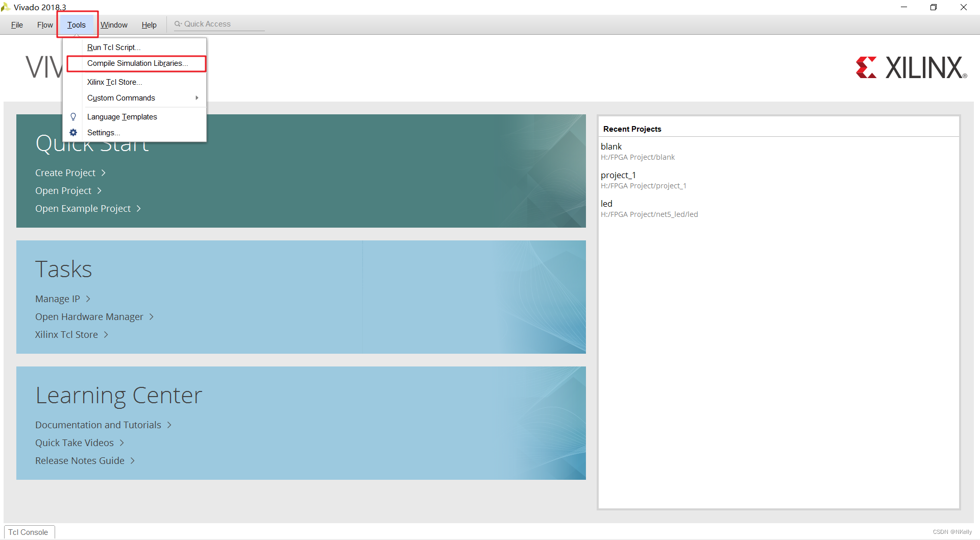Minimize the Vivado window
This screenshot has width=980, height=540.
click(x=904, y=7)
